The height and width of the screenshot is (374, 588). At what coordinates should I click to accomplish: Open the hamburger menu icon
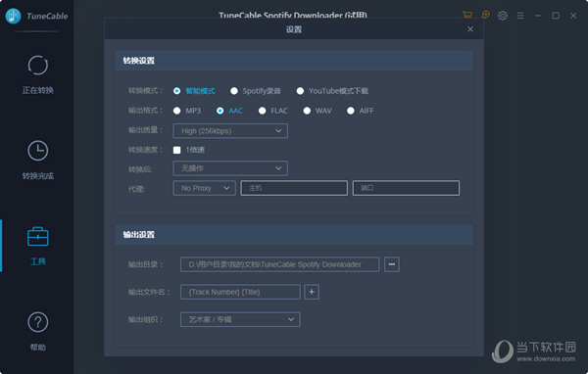coord(520,16)
